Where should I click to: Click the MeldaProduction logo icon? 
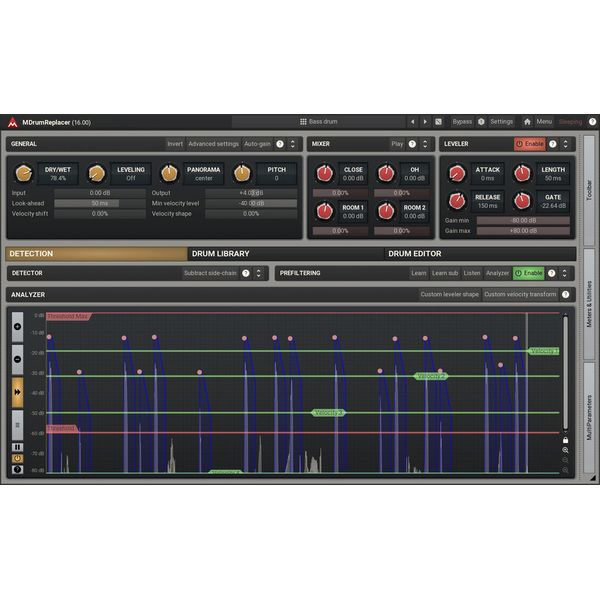pos(13,122)
